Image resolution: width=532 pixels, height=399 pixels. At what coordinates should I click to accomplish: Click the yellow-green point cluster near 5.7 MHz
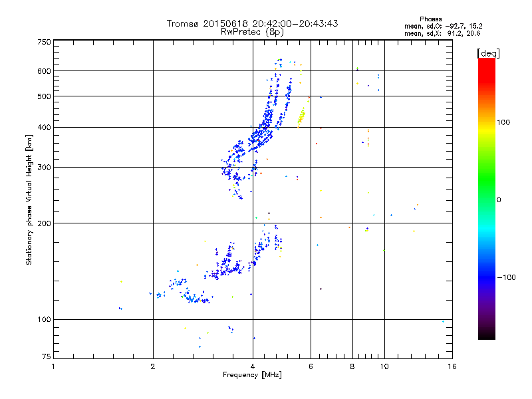coord(301,118)
